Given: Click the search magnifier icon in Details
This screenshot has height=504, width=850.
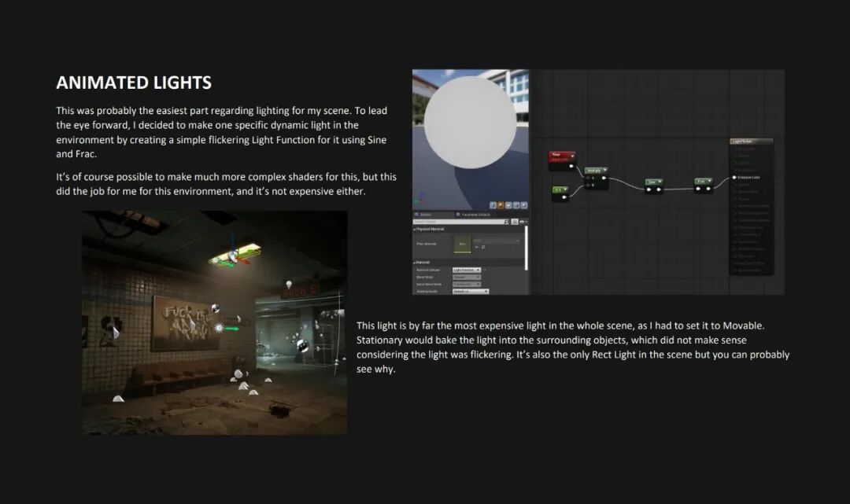Looking at the screenshot, I should tap(506, 222).
